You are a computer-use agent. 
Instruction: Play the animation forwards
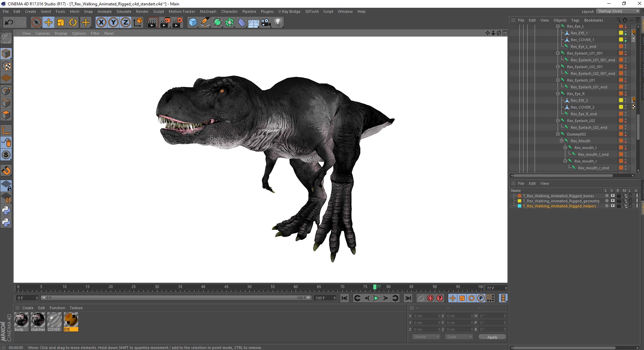point(376,298)
